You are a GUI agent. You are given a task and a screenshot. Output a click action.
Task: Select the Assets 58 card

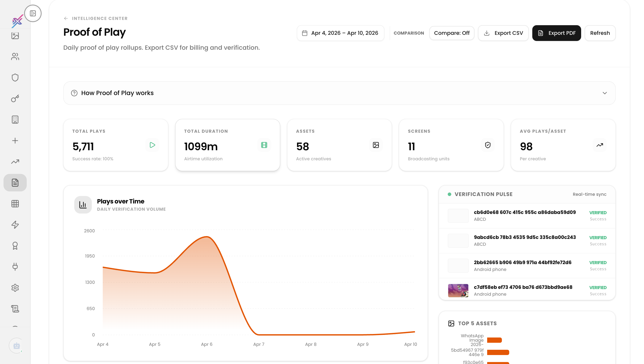[x=339, y=145]
